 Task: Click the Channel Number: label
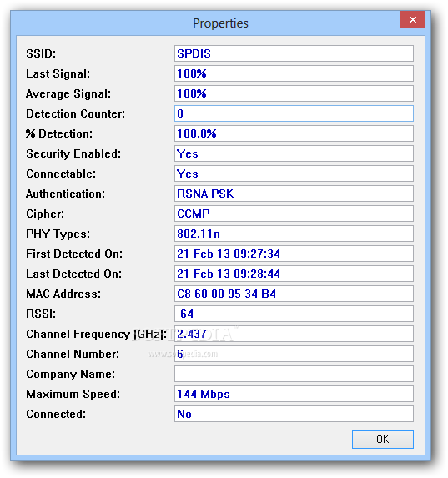coord(73,355)
